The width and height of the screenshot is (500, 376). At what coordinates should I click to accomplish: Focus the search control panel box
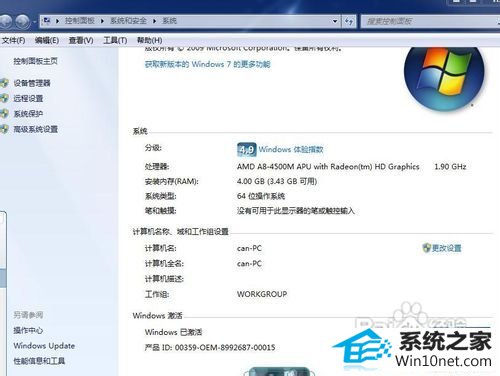(x=430, y=21)
